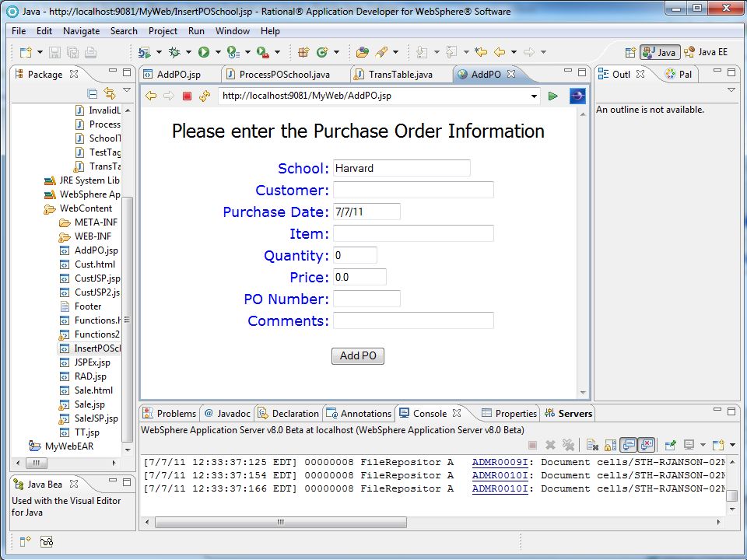Clear the console output icon
This screenshot has height=560, width=747.
(x=592, y=445)
